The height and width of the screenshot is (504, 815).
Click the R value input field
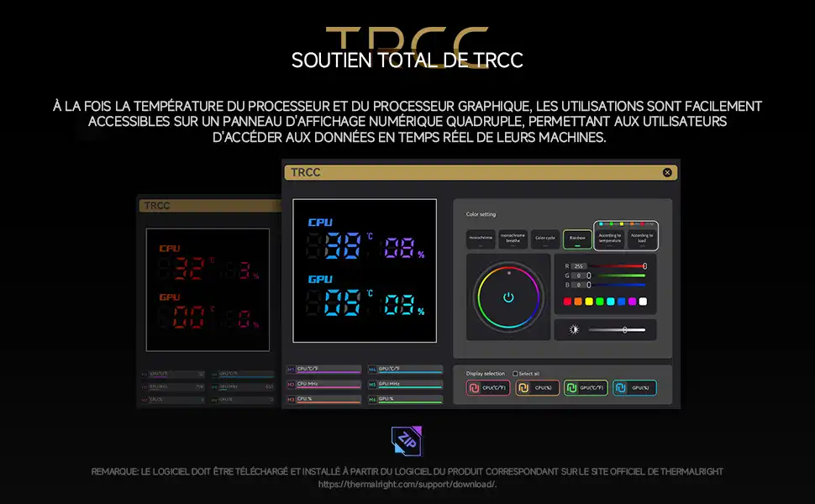pos(579,265)
